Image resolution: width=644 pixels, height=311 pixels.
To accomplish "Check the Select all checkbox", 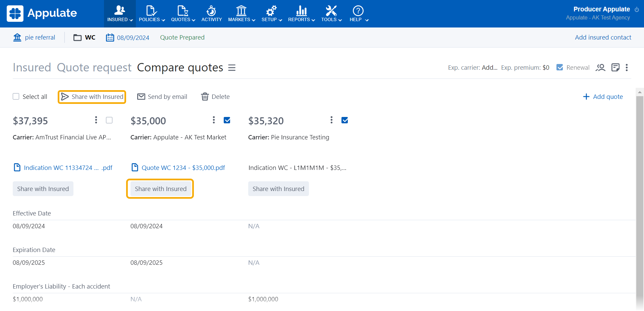I will [x=16, y=97].
